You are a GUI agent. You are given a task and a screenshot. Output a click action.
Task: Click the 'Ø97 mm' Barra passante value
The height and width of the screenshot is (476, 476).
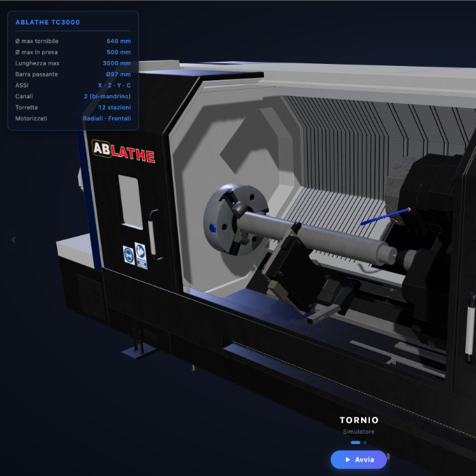(118, 74)
